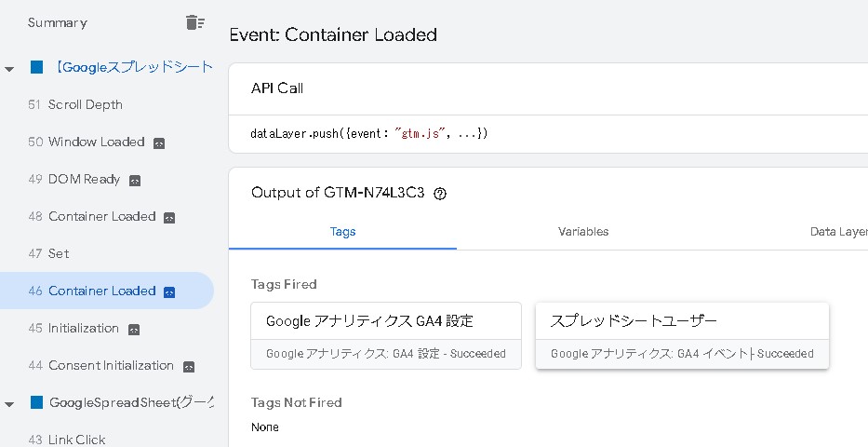The width and height of the screenshot is (868, 447).
Task: Click the clear events trash icon
Action: click(194, 23)
